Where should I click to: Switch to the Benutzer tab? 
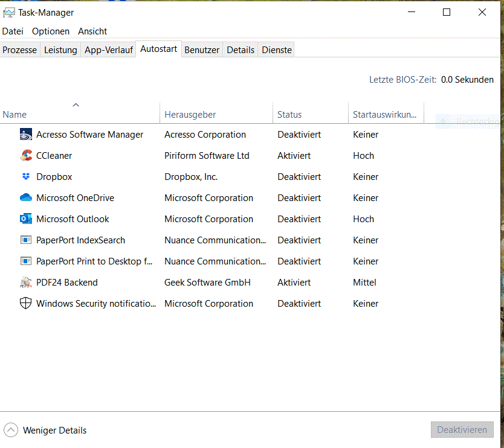point(202,50)
